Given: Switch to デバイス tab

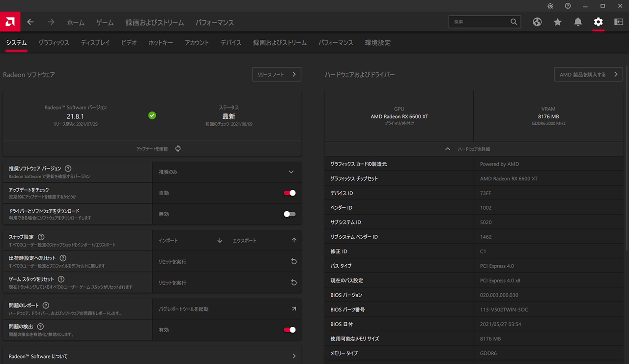Looking at the screenshot, I should pyautogui.click(x=231, y=43).
